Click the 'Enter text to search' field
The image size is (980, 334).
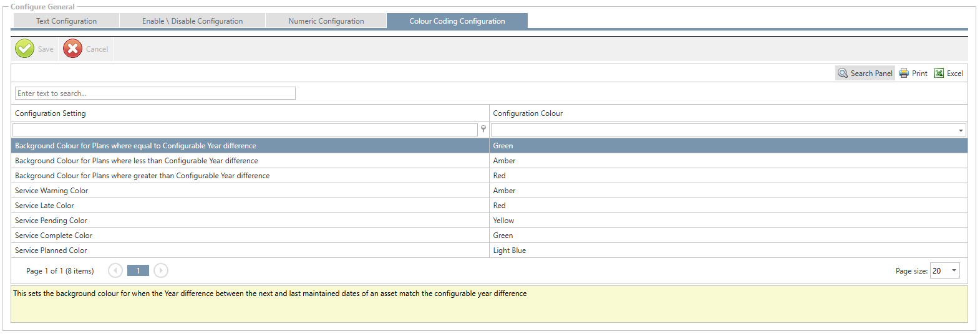(155, 93)
